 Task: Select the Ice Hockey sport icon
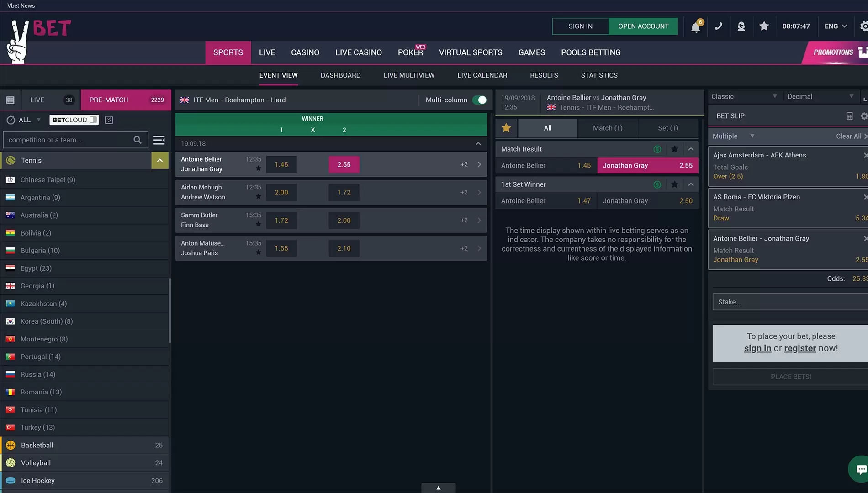[11, 481]
